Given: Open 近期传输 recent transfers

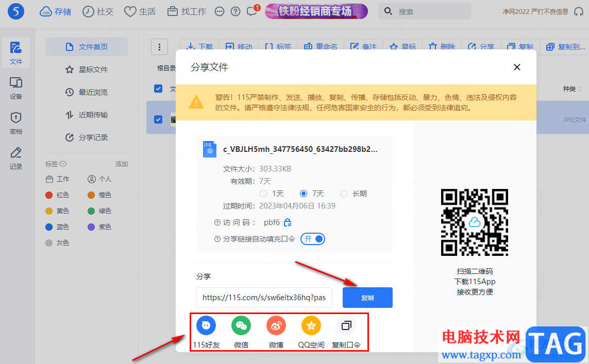Looking at the screenshot, I should click(87, 115).
